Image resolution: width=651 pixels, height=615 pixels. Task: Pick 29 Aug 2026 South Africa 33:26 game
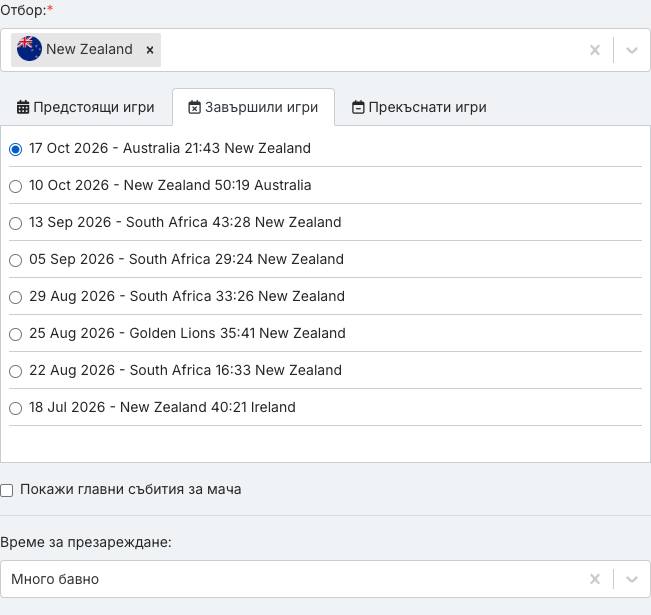15,297
